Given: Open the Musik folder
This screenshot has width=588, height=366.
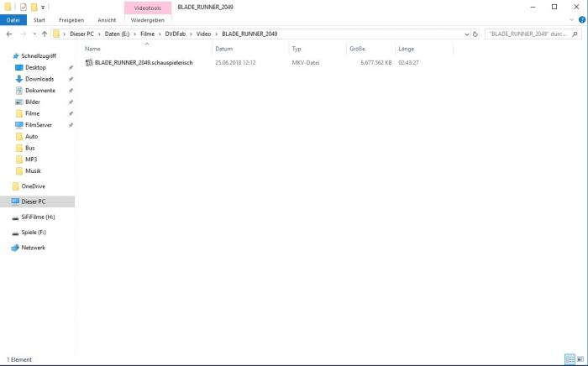Looking at the screenshot, I should (x=33, y=170).
